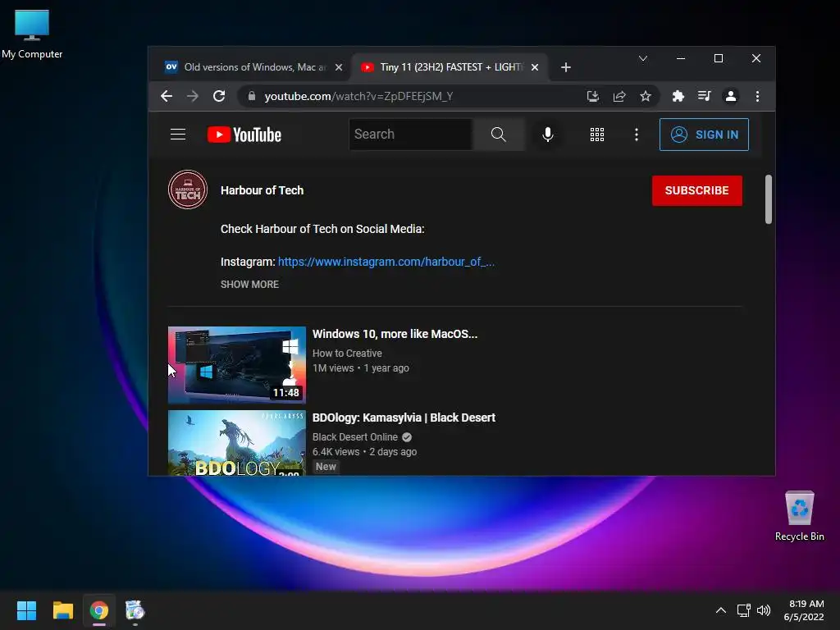Click the address bar padlock icon

251,96
